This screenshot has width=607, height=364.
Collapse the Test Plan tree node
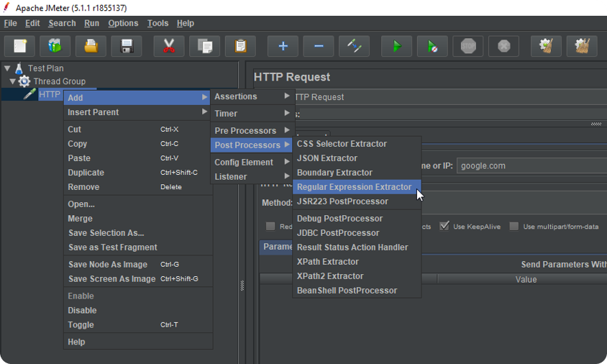point(7,68)
